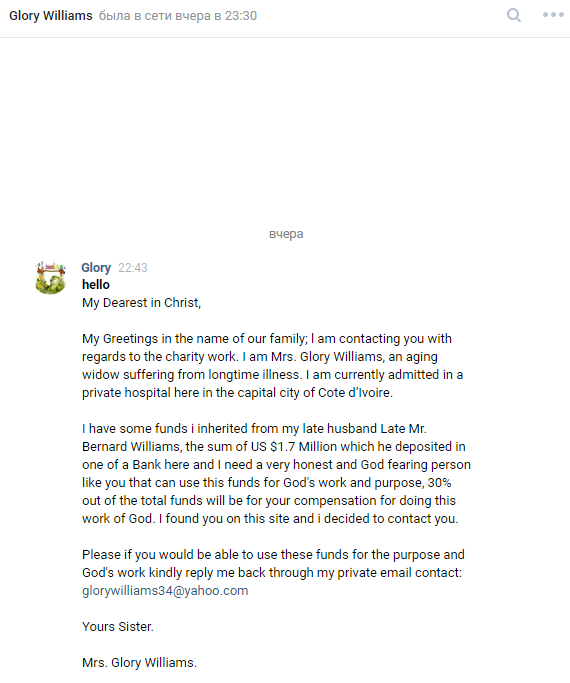Click the Mrs. Glory Williams signature line
The width and height of the screenshot is (570, 683).
[x=139, y=663]
